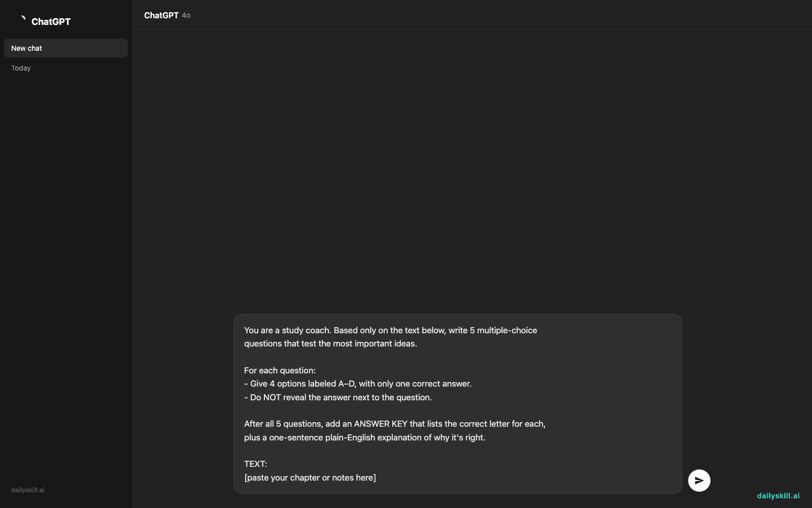Click the ChatGPT title in the sidebar
812x508 pixels.
(x=51, y=21)
